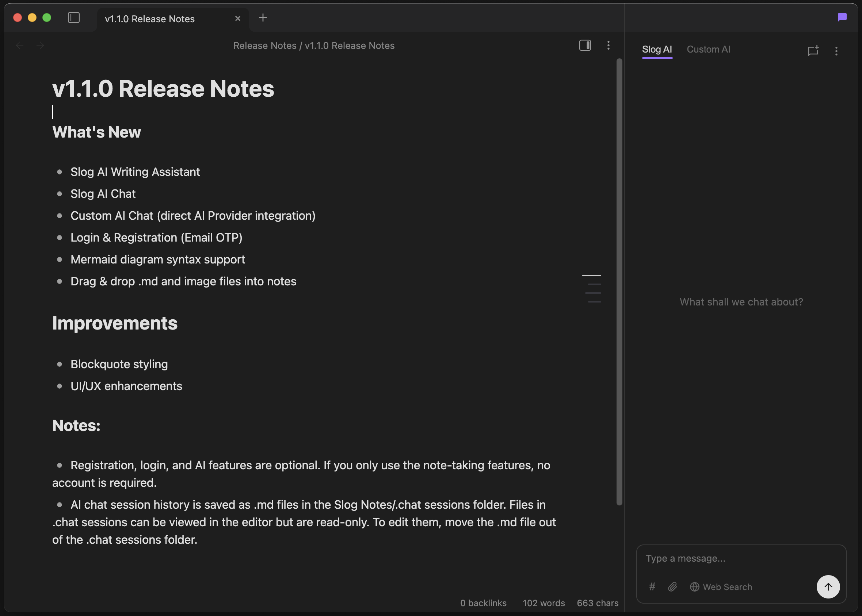Attach a file using the paperclip icon
This screenshot has width=862, height=616.
[x=672, y=587]
